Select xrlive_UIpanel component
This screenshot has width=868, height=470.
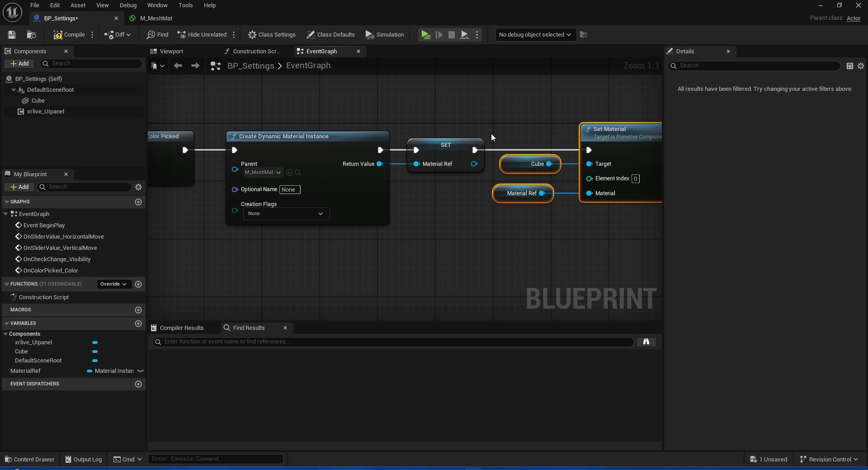(x=45, y=112)
